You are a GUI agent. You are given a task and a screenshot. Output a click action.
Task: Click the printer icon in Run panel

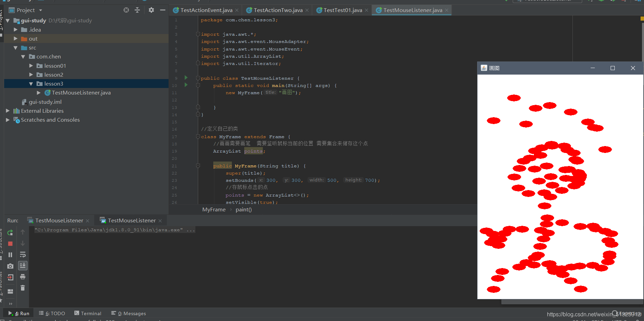click(x=23, y=277)
